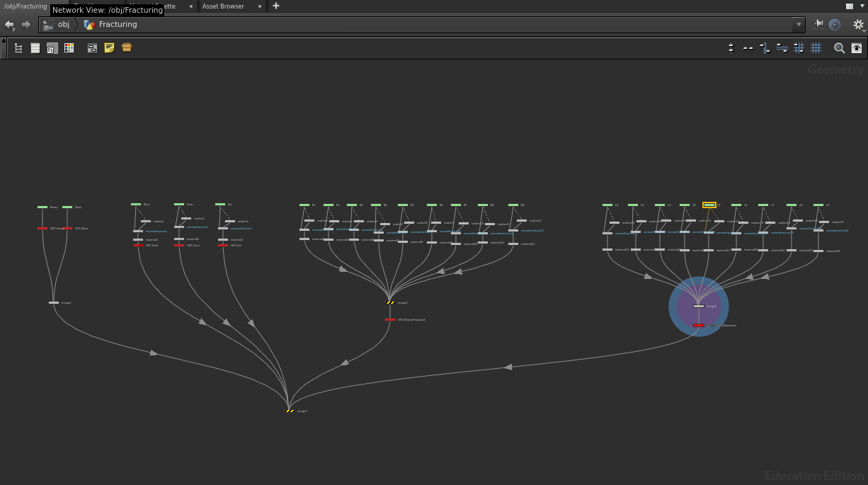The image size is (868, 485).
Task: Open the find node magnifier
Action: tap(839, 48)
